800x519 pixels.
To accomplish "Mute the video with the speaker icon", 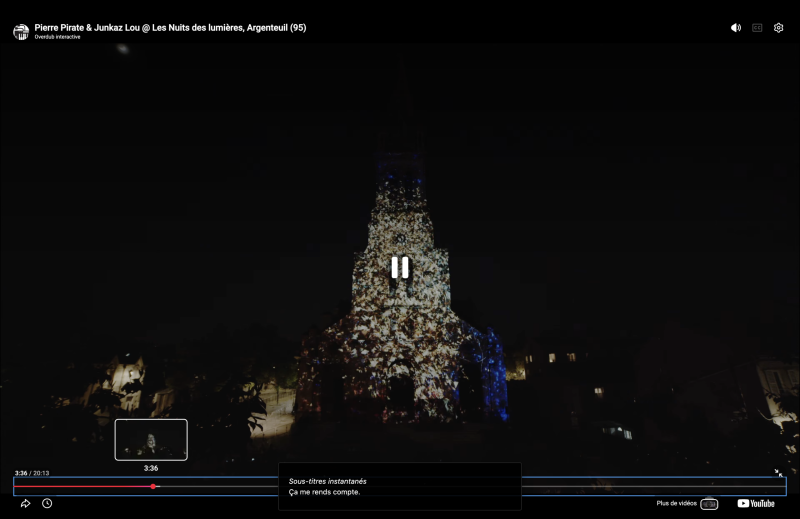I will [736, 28].
